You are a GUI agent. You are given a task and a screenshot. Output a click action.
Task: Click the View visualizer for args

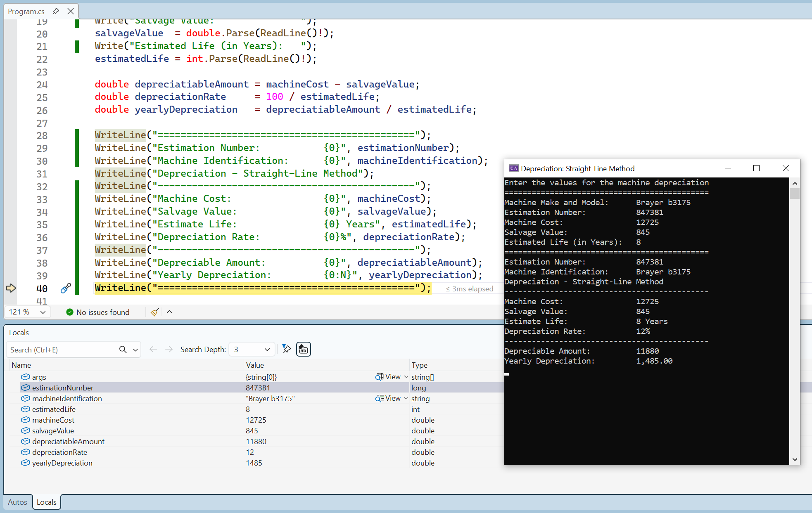point(388,377)
